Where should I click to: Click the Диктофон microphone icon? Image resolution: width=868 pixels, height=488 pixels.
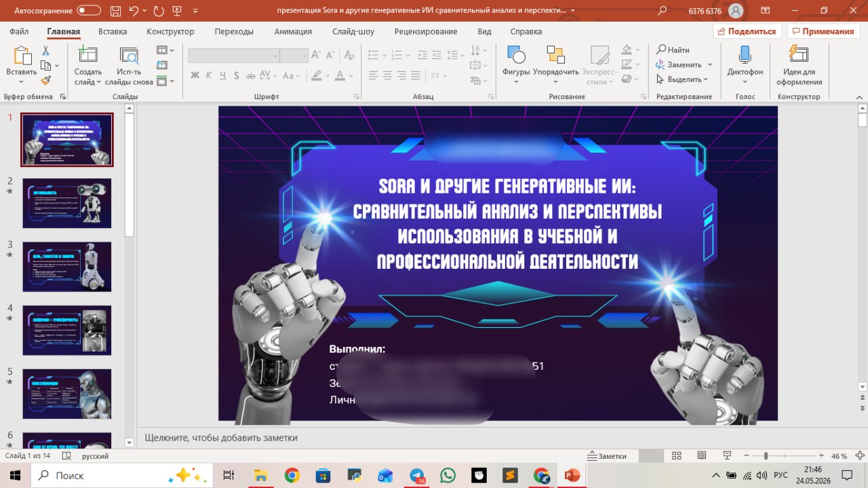(x=745, y=55)
